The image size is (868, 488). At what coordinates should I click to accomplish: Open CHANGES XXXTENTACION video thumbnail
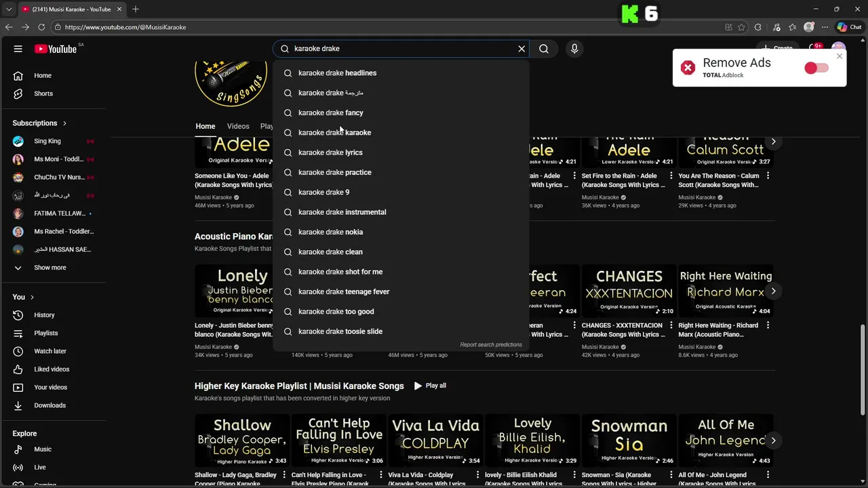tap(629, 291)
